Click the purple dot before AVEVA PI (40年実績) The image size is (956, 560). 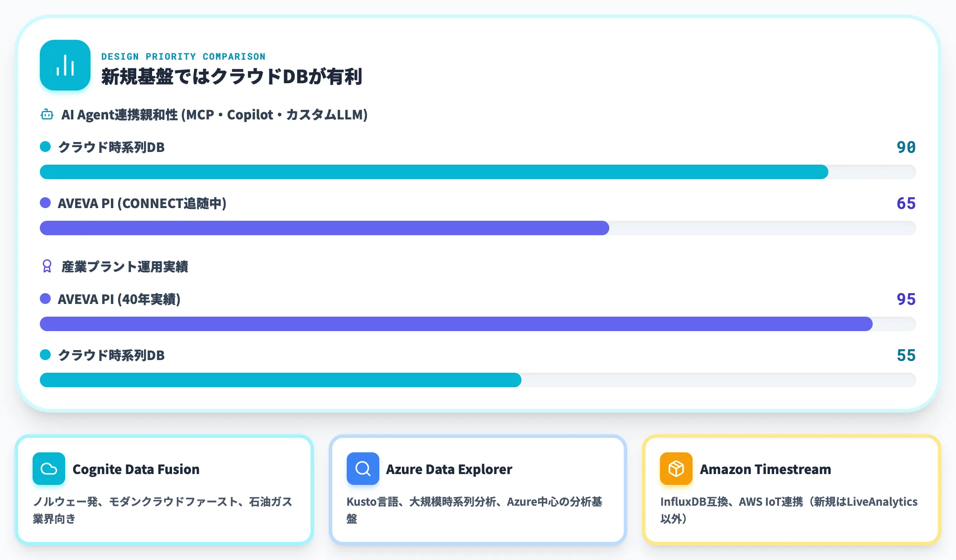point(45,299)
